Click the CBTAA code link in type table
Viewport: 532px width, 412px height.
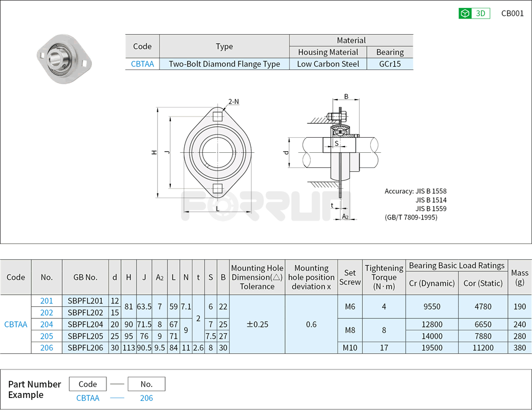click(142, 64)
